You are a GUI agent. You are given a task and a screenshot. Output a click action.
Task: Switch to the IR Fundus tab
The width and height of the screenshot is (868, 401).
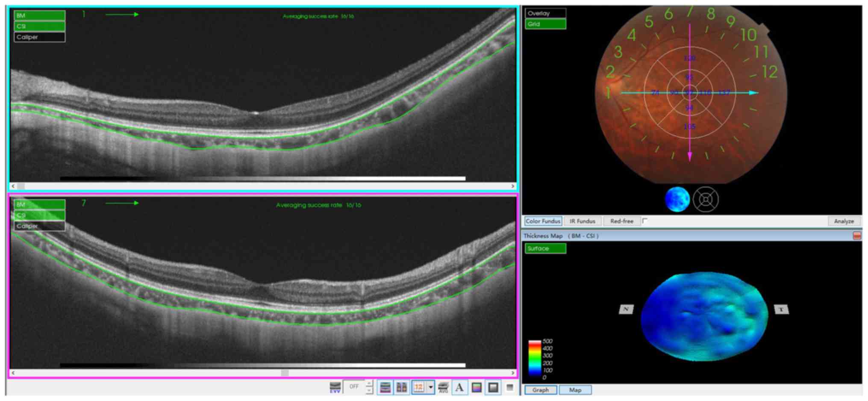582,221
